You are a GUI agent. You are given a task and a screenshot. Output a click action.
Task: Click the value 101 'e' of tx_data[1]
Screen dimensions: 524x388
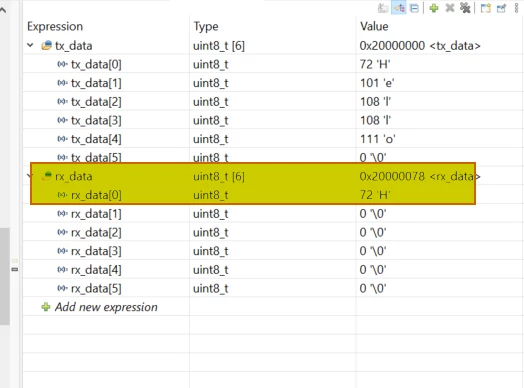pos(377,83)
